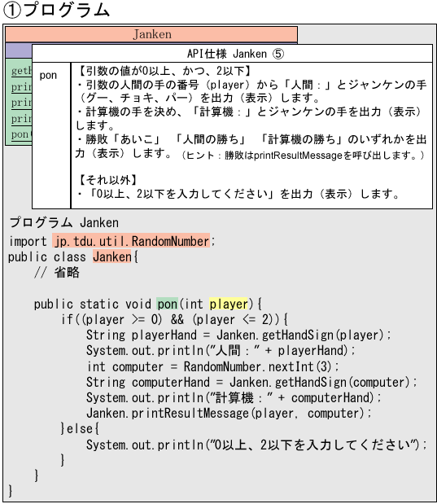The height and width of the screenshot is (504, 437).
Task: Click the purple attribute strip under Janken
Action: click(19, 50)
